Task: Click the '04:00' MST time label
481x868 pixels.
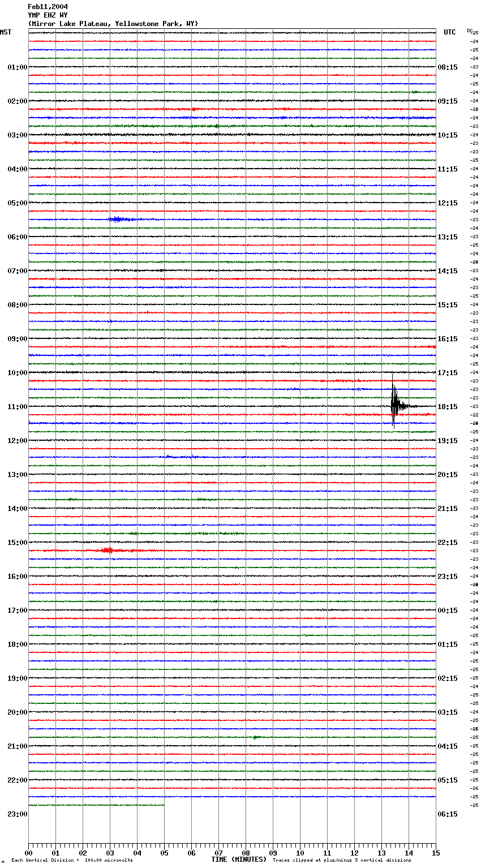Action: pyautogui.click(x=18, y=169)
